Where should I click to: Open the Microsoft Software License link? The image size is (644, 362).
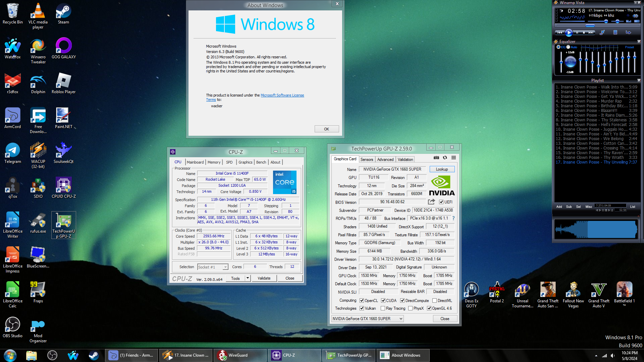pyautogui.click(x=282, y=95)
